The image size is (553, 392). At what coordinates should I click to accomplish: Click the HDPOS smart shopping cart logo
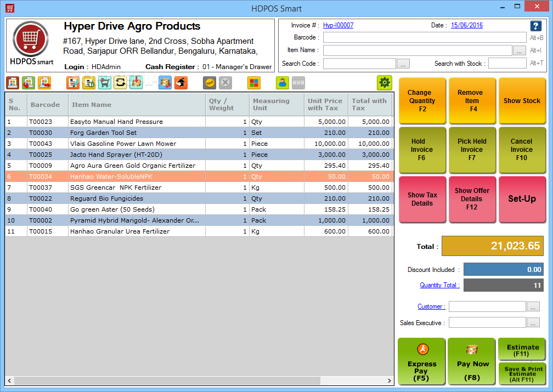pyautogui.click(x=31, y=39)
